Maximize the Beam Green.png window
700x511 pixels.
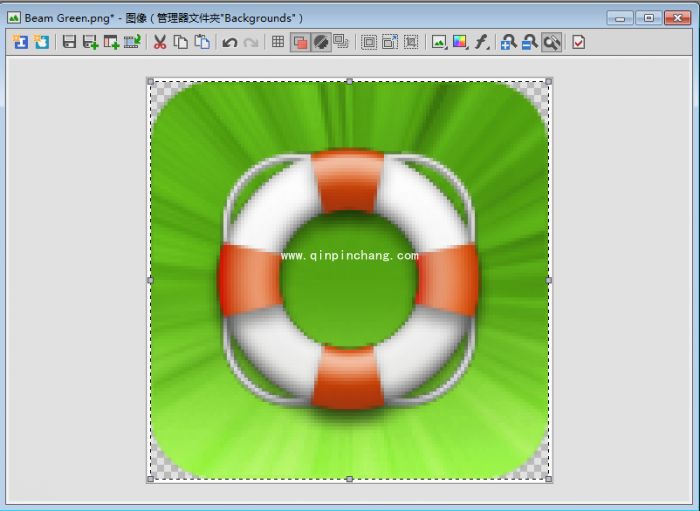pyautogui.click(x=649, y=18)
